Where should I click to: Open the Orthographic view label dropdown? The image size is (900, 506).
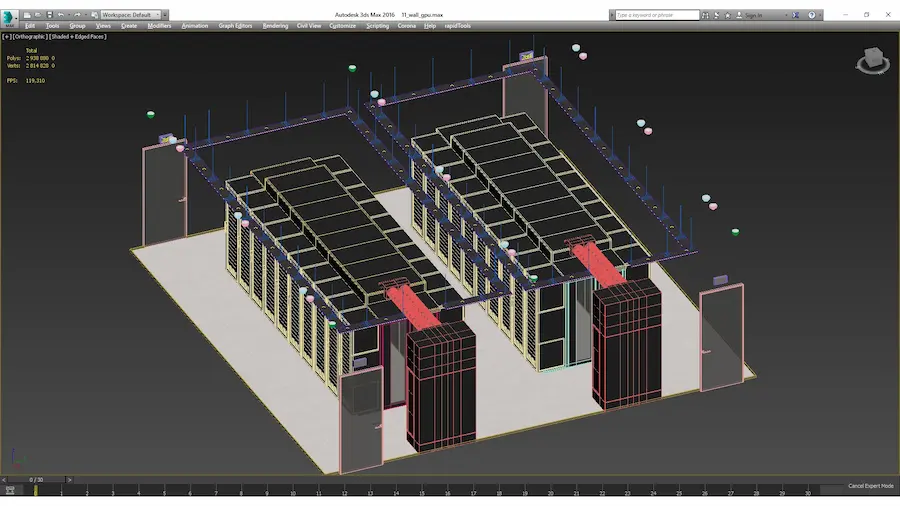(30, 36)
